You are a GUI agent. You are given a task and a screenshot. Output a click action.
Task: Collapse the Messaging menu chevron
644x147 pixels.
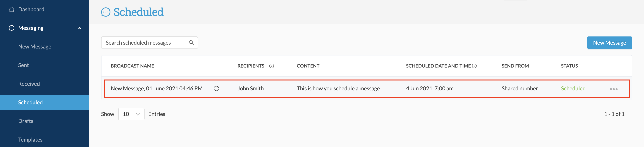[x=80, y=28]
